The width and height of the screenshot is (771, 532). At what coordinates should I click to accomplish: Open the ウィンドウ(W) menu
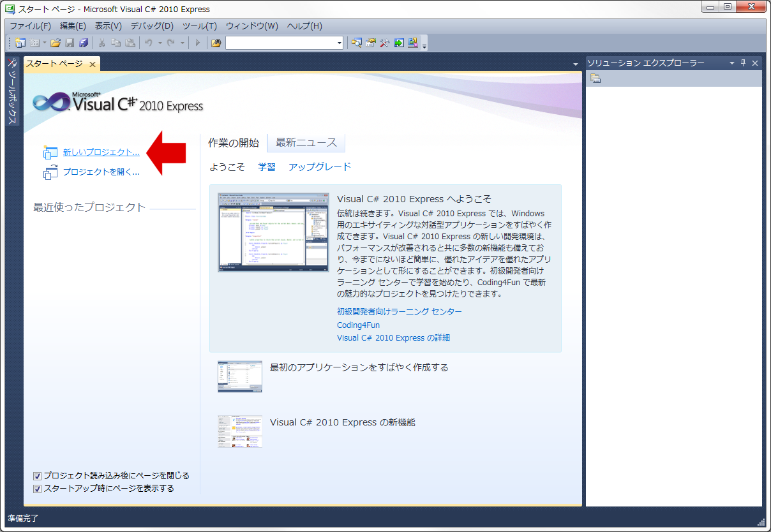252,26
